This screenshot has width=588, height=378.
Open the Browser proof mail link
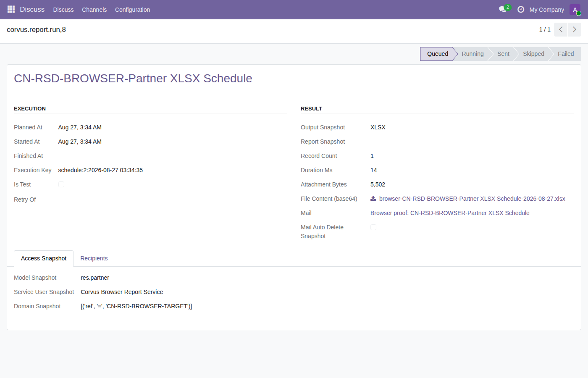click(450, 213)
